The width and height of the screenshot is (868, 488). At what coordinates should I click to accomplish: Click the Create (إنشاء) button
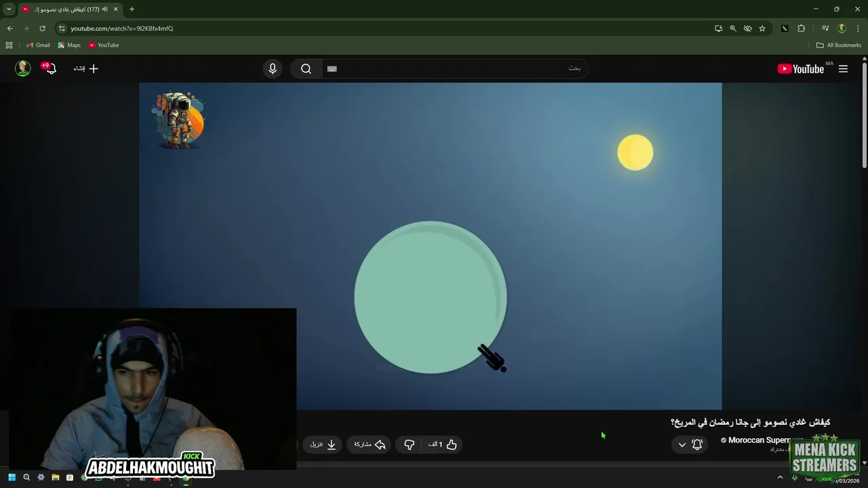[86, 68]
